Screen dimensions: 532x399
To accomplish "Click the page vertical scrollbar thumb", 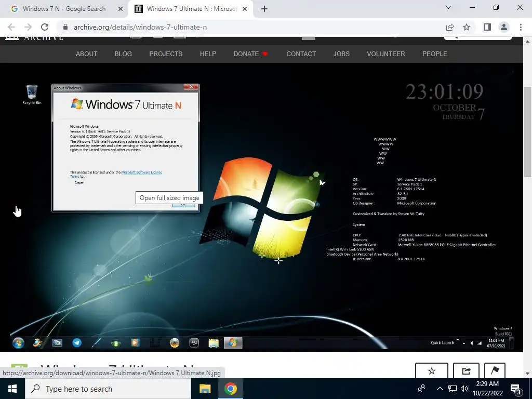I will [x=527, y=131].
